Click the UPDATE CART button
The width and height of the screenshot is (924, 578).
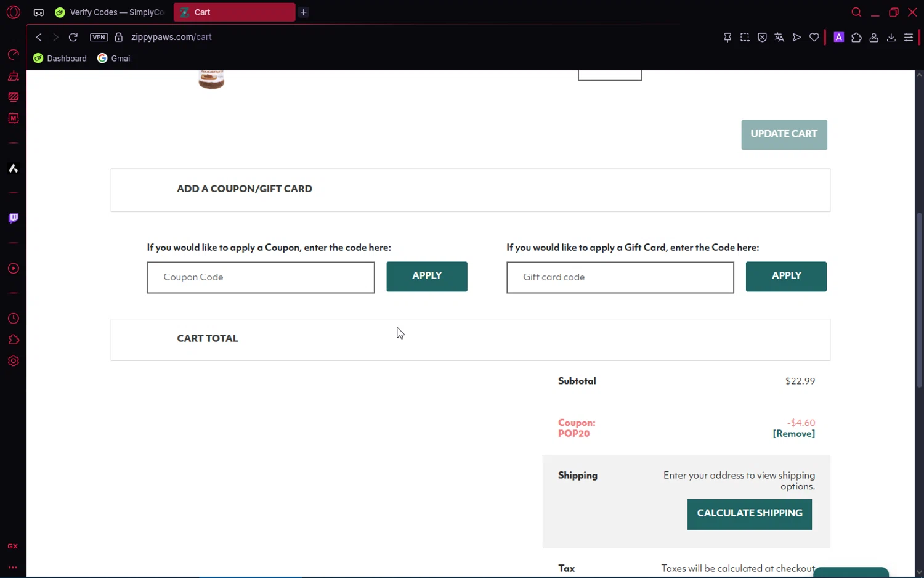784,134
